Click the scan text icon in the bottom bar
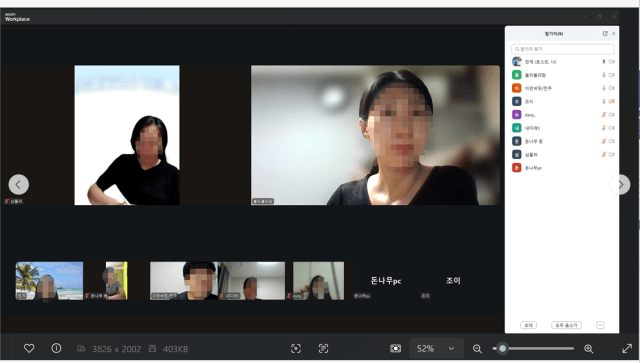Screen dimensions: 640x363 click(x=323, y=348)
